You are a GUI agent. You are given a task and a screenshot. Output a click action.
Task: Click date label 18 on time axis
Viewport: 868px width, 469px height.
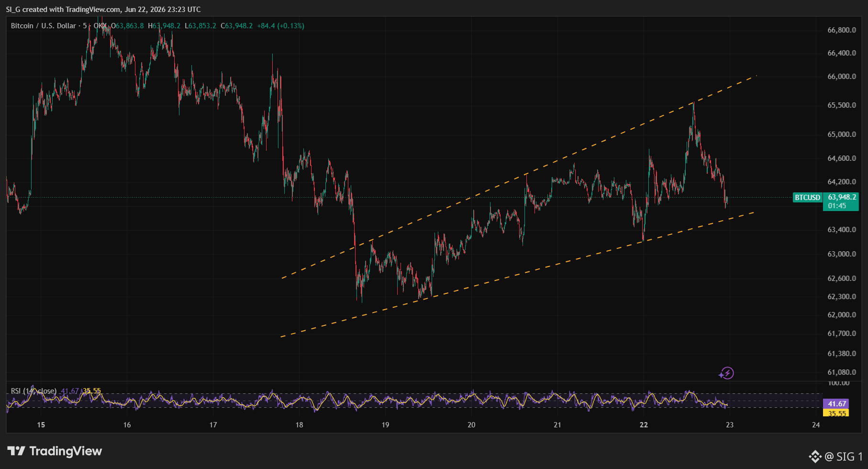(x=299, y=425)
